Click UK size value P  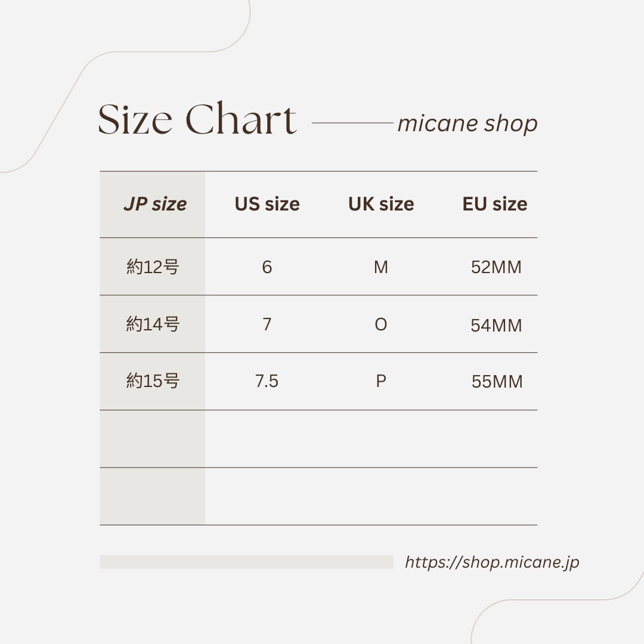coord(381,381)
